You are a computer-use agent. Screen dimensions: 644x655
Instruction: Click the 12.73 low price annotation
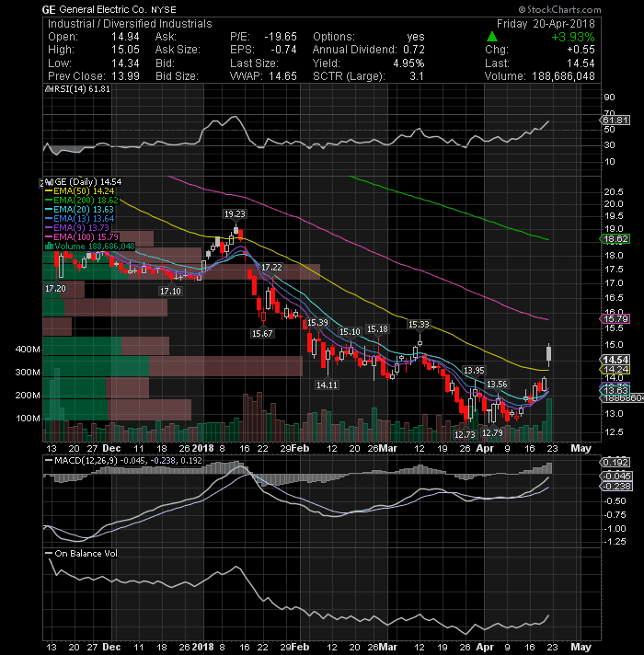tap(465, 435)
